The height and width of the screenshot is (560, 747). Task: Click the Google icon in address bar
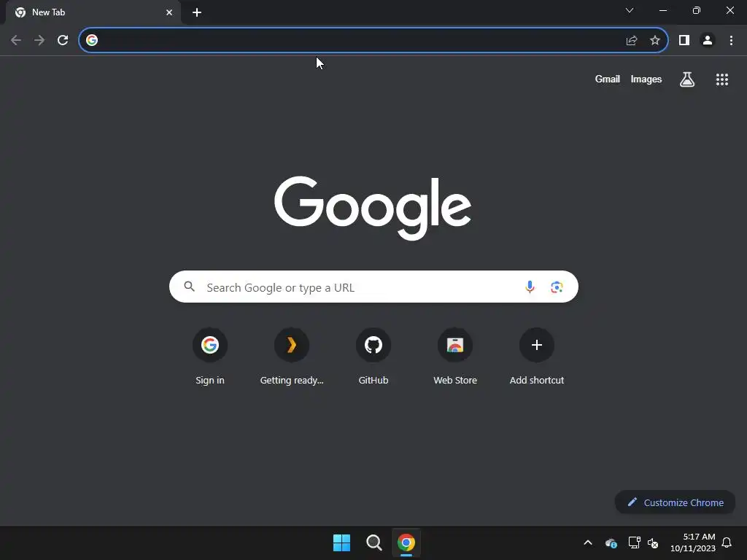pyautogui.click(x=92, y=41)
